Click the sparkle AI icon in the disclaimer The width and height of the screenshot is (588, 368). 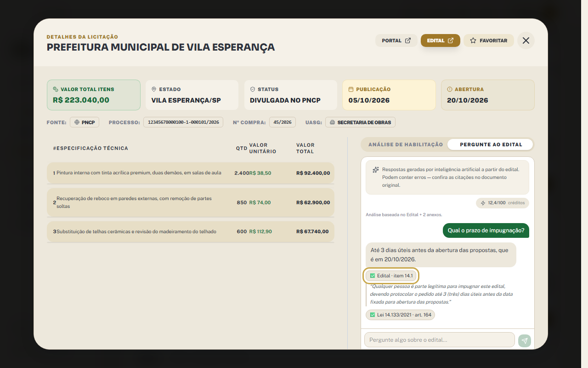(376, 170)
